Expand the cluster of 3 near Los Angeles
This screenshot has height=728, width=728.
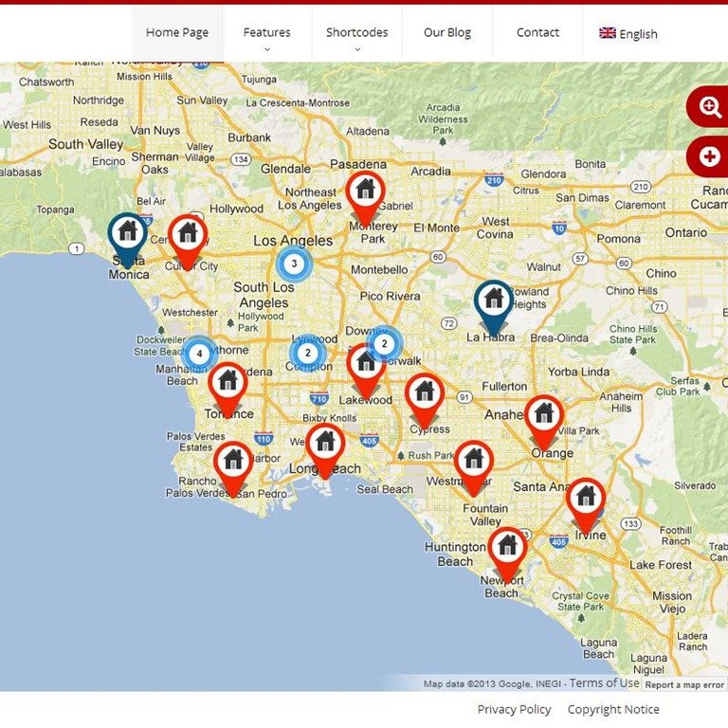(294, 264)
